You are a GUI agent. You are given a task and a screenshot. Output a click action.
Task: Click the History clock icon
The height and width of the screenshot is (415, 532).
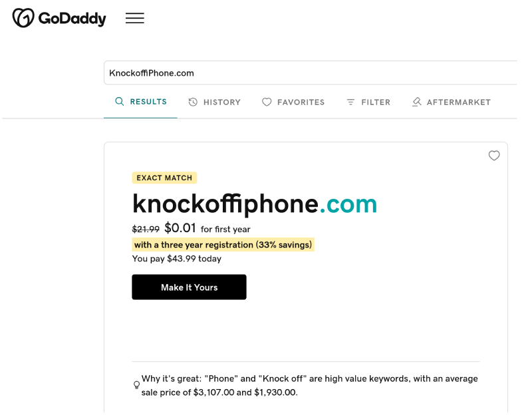(193, 102)
